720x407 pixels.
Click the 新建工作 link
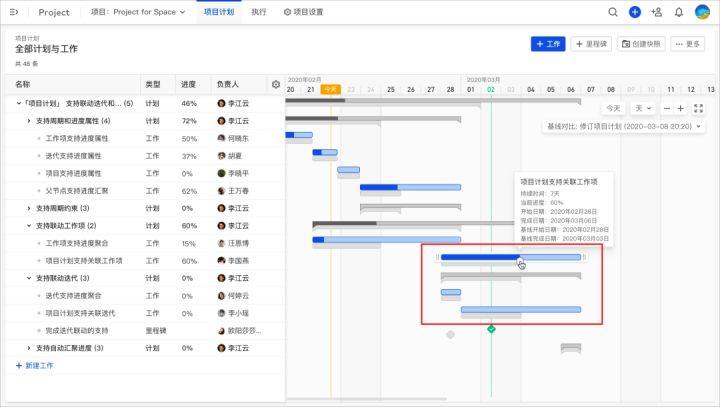(34, 366)
